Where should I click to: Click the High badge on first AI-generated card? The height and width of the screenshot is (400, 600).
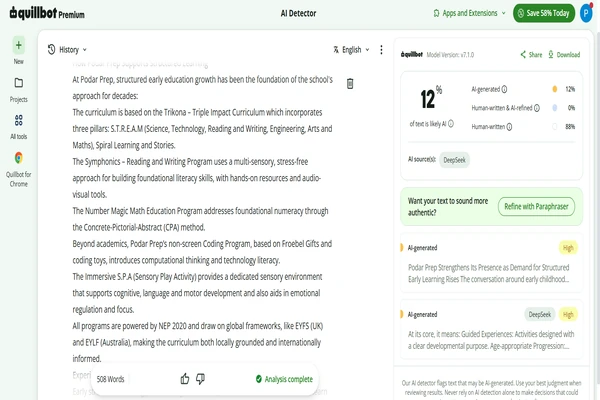[568, 248]
